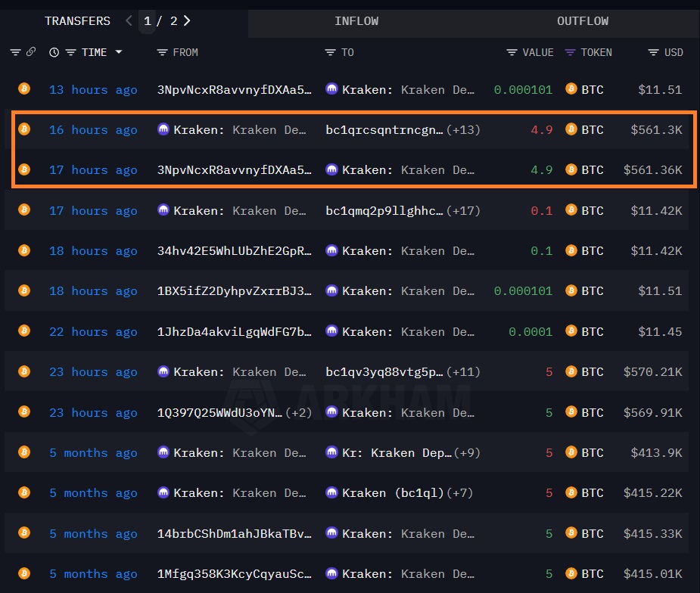Toggle the leftmost filter icon in the header
700x593 pixels.
(15, 52)
